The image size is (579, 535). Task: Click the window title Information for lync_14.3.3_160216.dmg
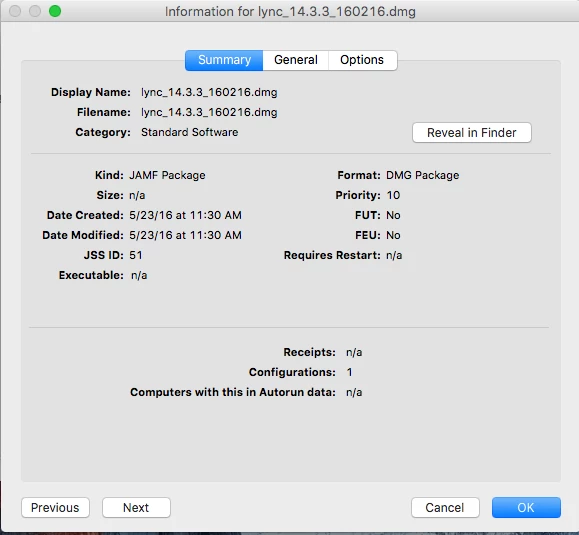tap(290, 11)
